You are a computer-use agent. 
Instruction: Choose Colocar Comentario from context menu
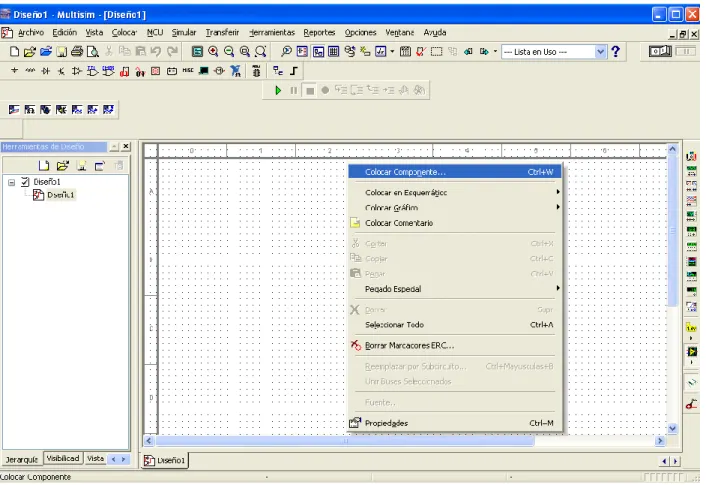(x=455, y=223)
